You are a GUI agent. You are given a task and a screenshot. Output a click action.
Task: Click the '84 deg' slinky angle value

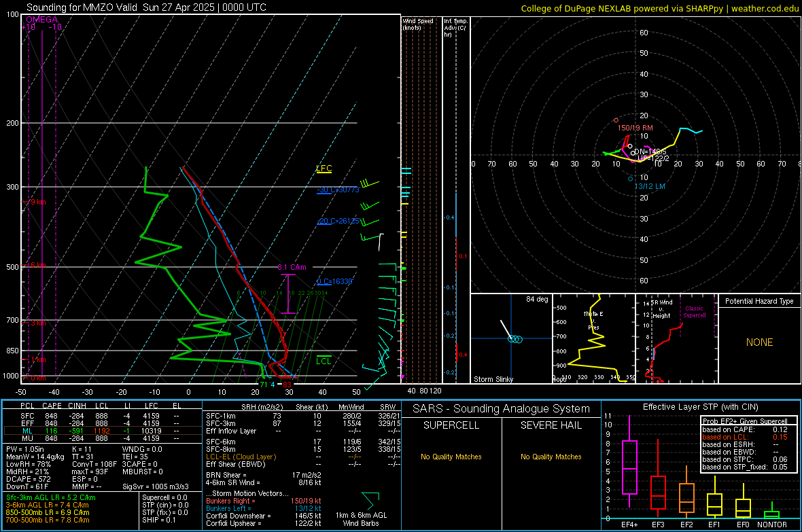click(537, 299)
